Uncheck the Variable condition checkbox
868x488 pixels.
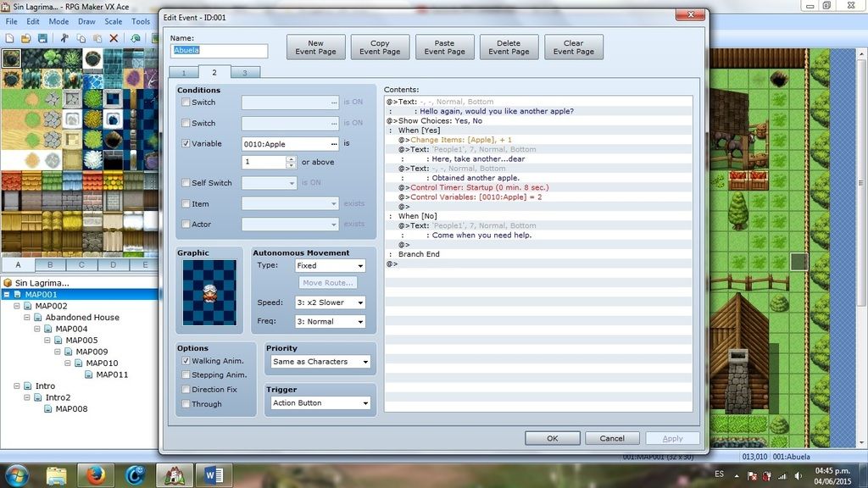[186, 144]
